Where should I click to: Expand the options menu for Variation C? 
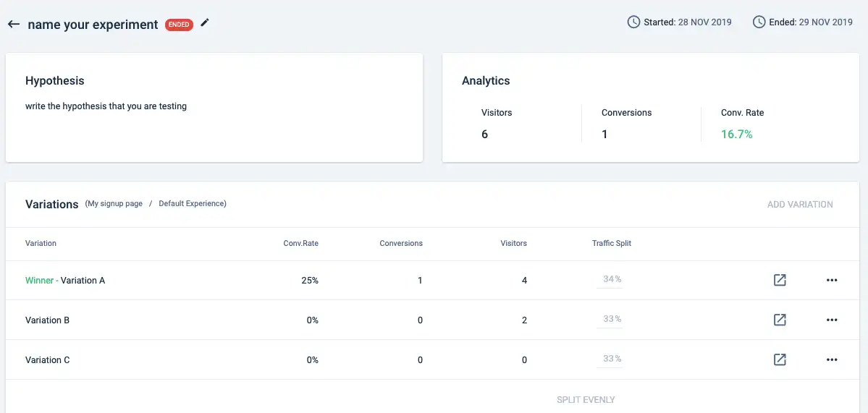[x=832, y=359]
